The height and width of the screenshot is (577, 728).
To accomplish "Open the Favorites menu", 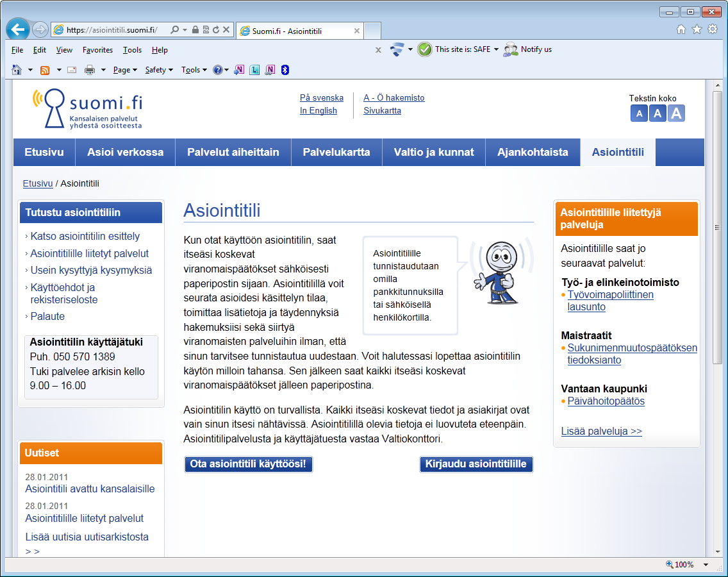I will [x=97, y=50].
